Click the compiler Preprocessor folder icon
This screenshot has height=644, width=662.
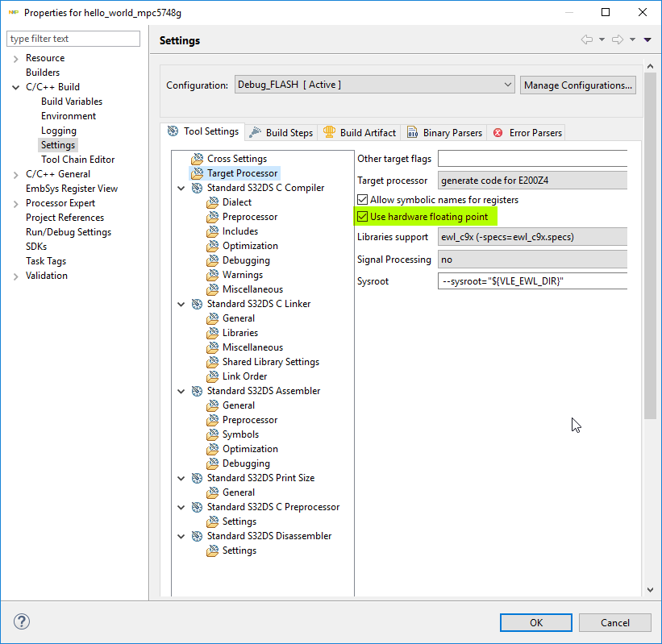213,217
